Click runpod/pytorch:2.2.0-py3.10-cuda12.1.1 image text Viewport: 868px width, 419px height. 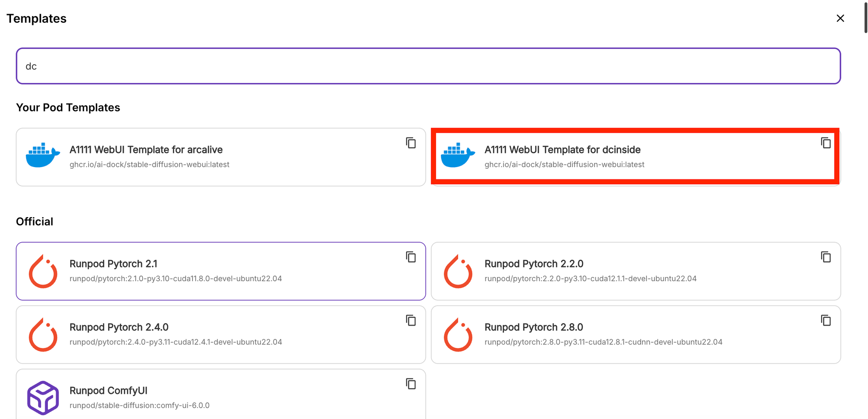coord(590,279)
